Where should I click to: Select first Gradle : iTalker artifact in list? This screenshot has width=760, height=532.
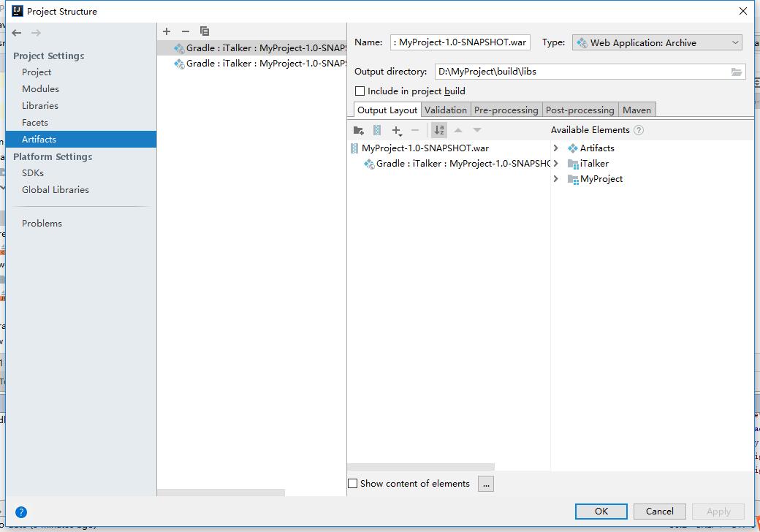(x=252, y=48)
